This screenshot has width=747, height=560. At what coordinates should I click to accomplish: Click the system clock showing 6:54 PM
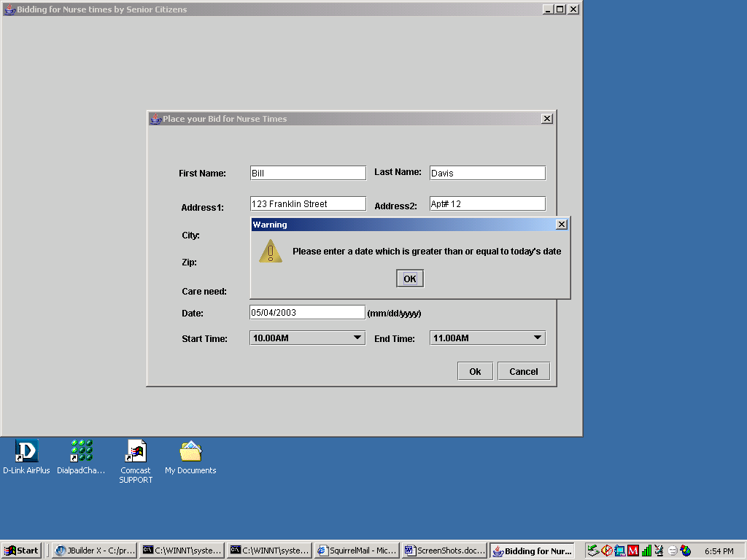point(719,551)
